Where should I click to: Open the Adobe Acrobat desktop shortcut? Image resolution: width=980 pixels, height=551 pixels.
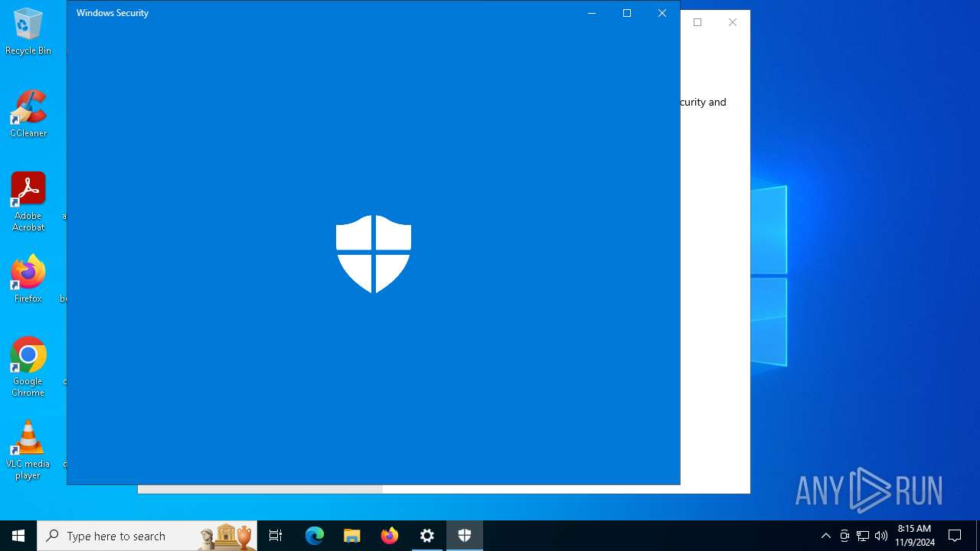(x=28, y=202)
